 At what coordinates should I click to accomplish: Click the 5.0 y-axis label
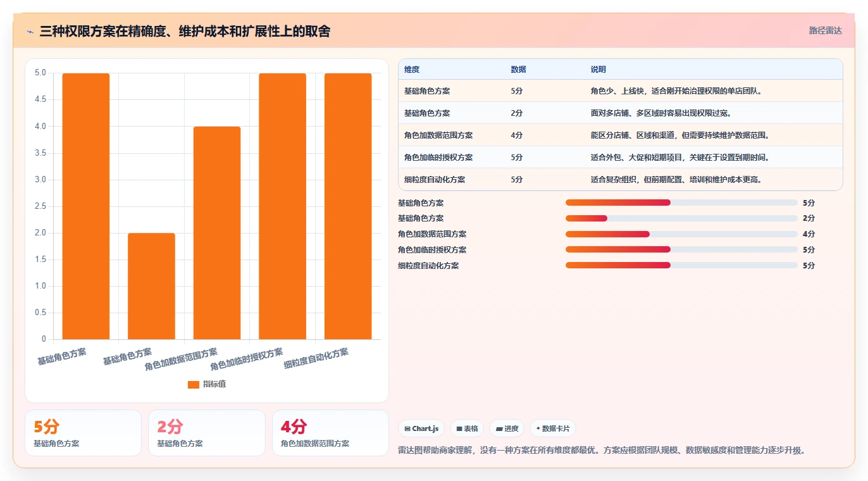tap(40, 73)
